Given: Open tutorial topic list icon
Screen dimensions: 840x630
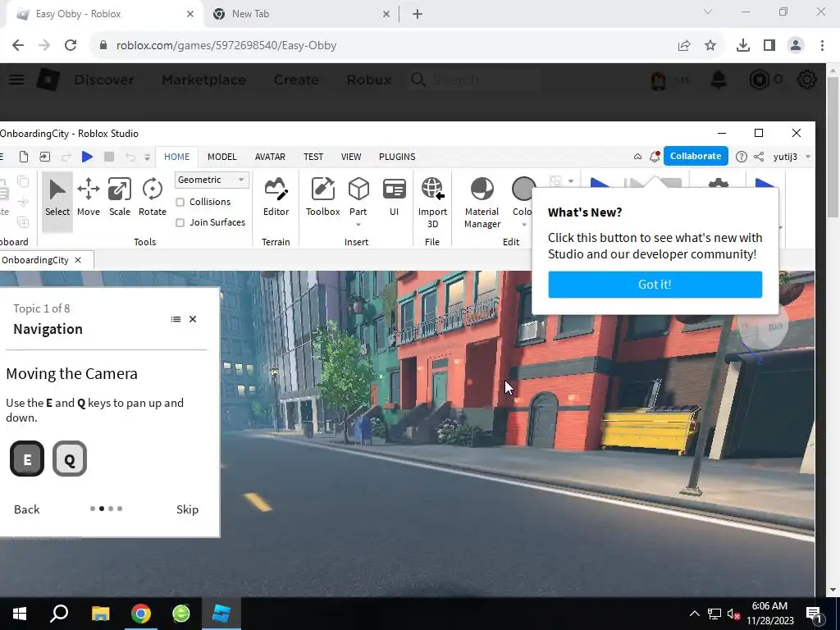Looking at the screenshot, I should (x=176, y=319).
